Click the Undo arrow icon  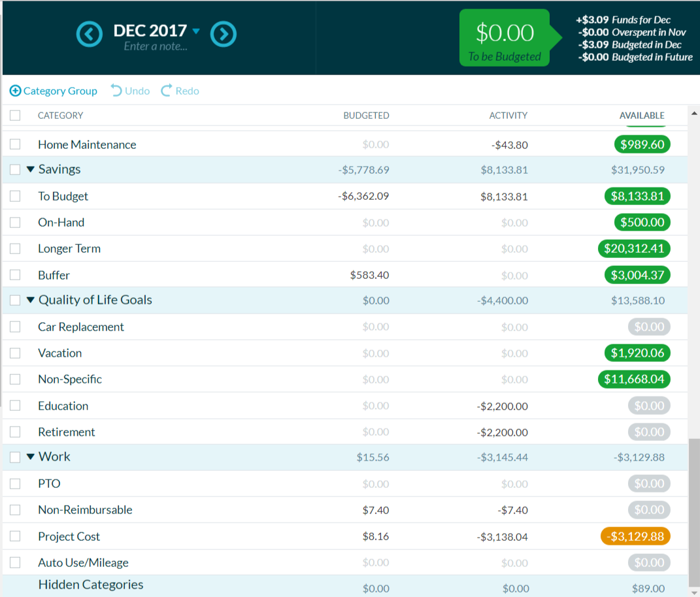pos(116,91)
